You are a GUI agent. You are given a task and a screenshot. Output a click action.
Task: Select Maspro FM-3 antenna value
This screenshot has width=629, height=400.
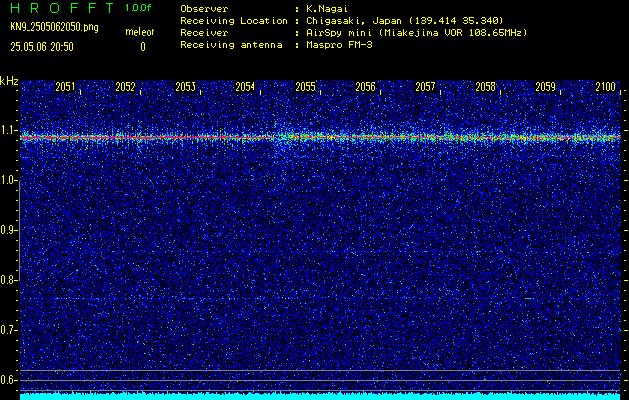coord(339,45)
